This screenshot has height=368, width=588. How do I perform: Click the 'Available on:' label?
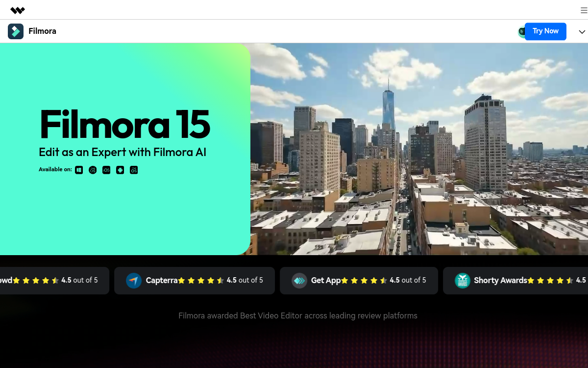pyautogui.click(x=55, y=170)
